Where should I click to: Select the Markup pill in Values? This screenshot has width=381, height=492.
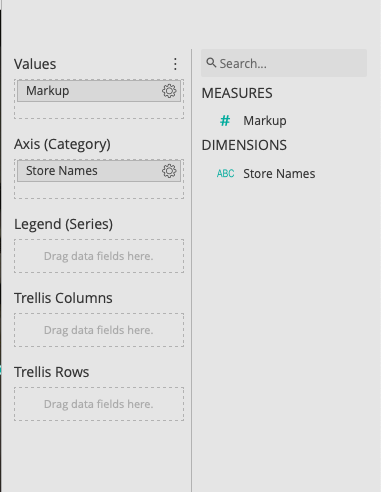(x=99, y=91)
